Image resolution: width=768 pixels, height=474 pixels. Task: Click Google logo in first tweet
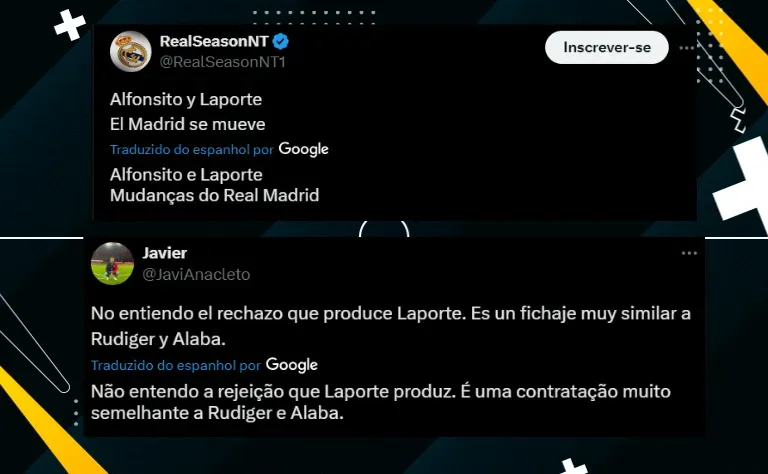tap(304, 149)
